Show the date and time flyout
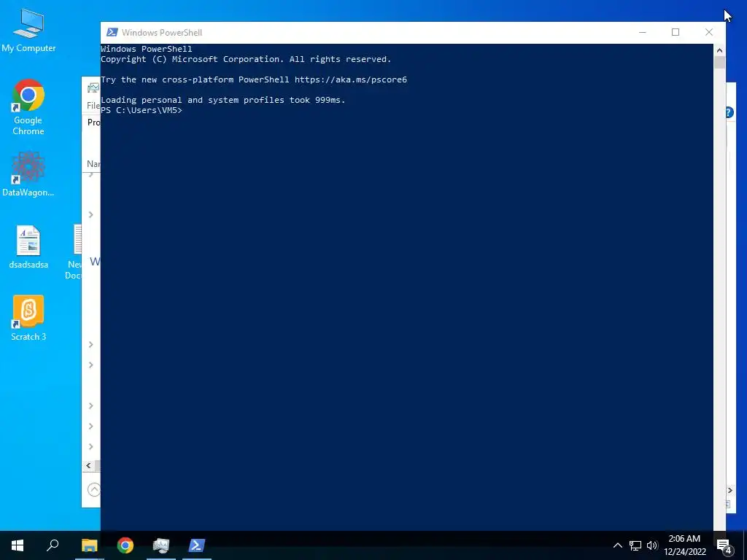The width and height of the screenshot is (747, 560). (684, 545)
